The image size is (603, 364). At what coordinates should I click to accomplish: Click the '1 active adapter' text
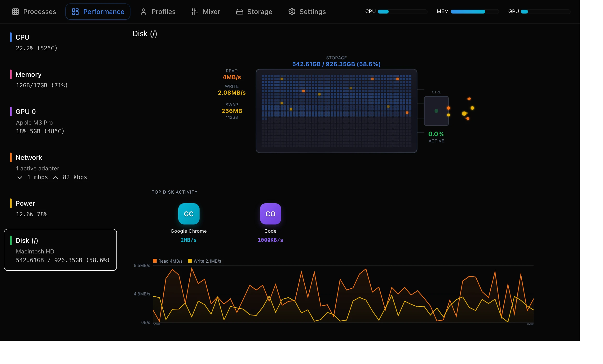click(37, 168)
